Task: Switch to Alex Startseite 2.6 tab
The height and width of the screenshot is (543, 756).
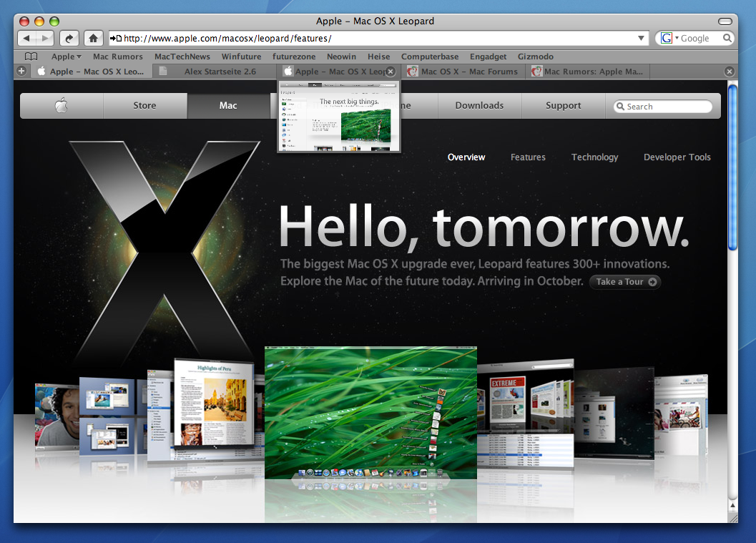Action: coord(215,72)
